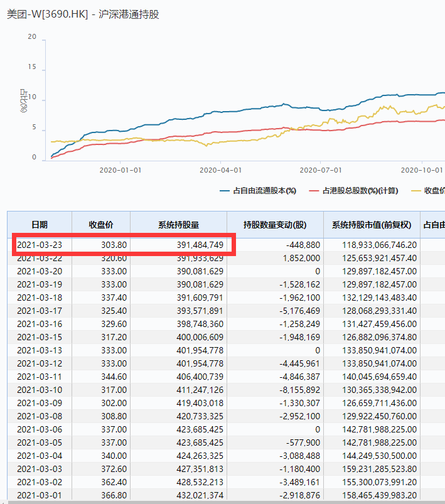Click the chart axis label 2020-07-01
445x504 pixels.
[321, 170]
